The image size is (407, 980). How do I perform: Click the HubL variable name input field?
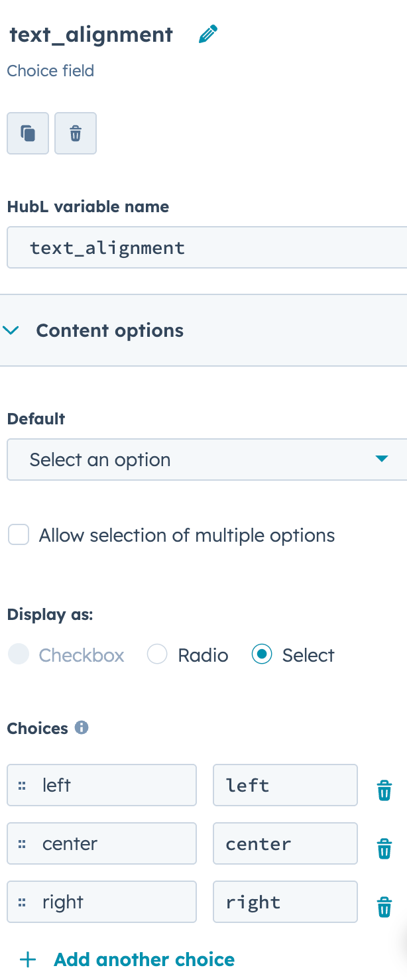[x=207, y=247]
